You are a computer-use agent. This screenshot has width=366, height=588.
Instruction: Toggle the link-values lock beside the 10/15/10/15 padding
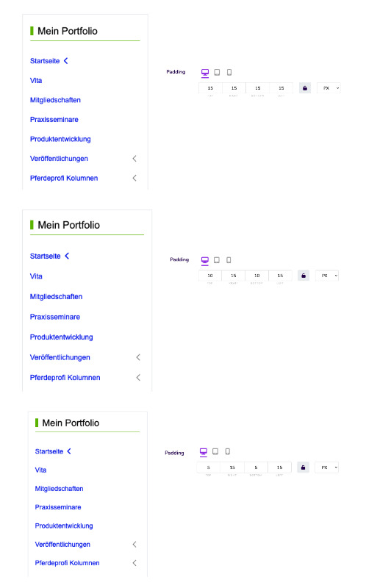tap(304, 276)
